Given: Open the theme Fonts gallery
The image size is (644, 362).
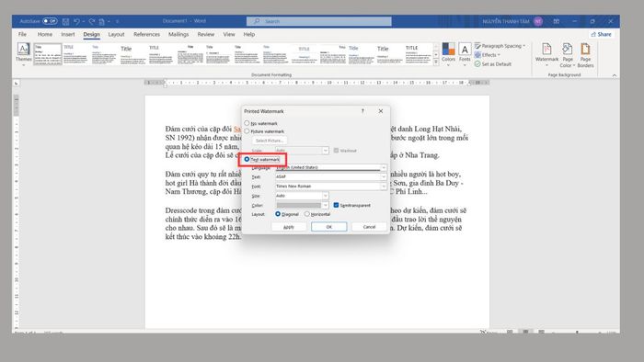Looking at the screenshot, I should [465, 53].
